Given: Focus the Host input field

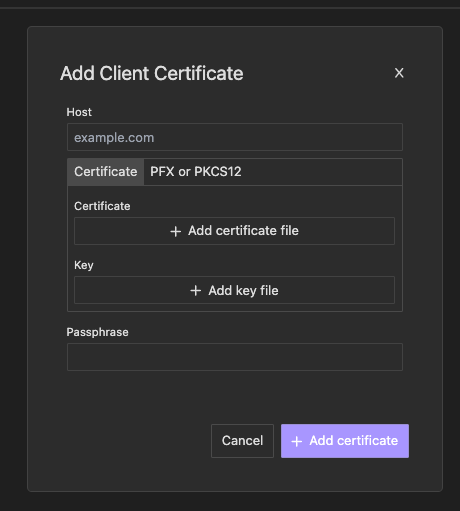Looking at the screenshot, I should (x=235, y=137).
